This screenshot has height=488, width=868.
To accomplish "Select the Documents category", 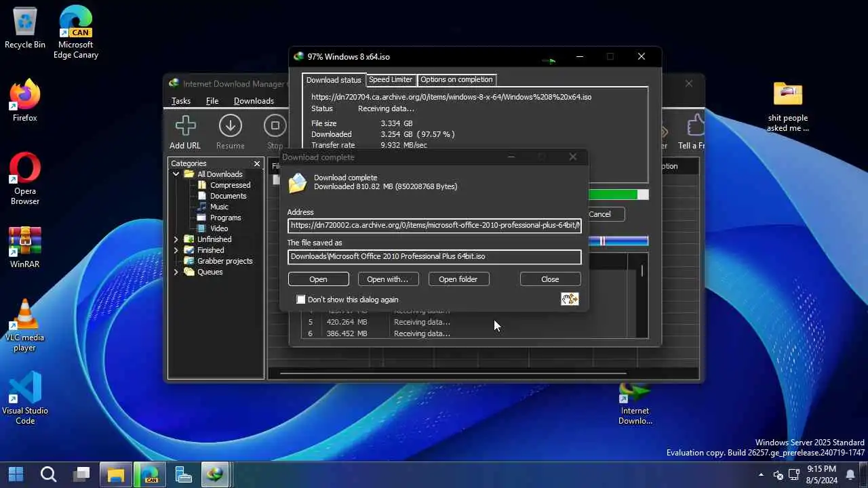I will click(228, 196).
